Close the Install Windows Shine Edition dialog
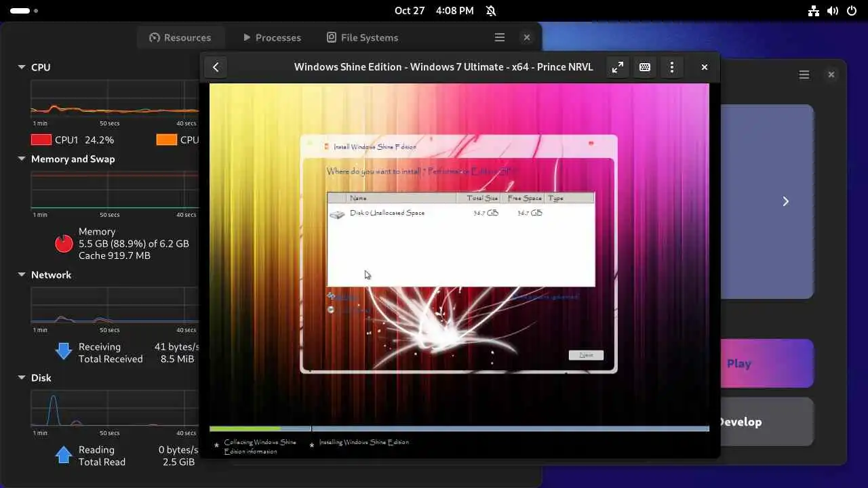This screenshot has width=868, height=488. coord(591,144)
